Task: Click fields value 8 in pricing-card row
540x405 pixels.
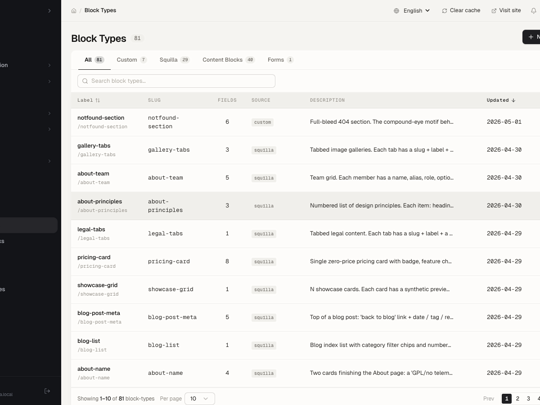Action: [227, 261]
